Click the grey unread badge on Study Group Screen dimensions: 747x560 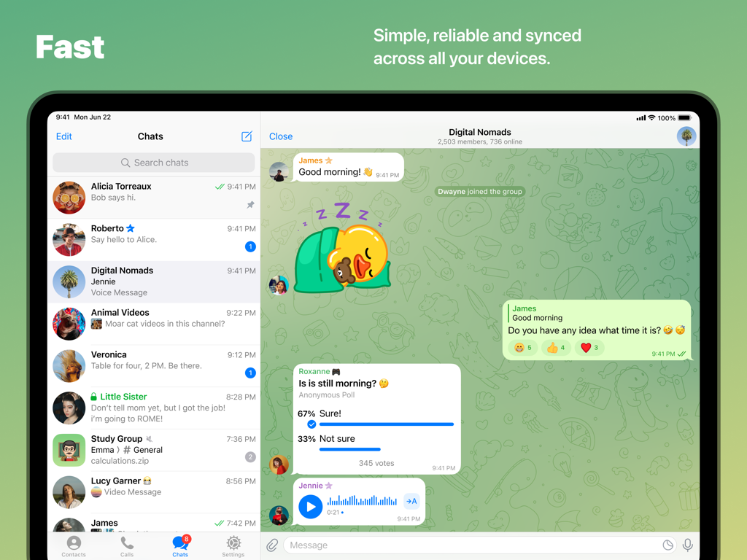click(250, 457)
